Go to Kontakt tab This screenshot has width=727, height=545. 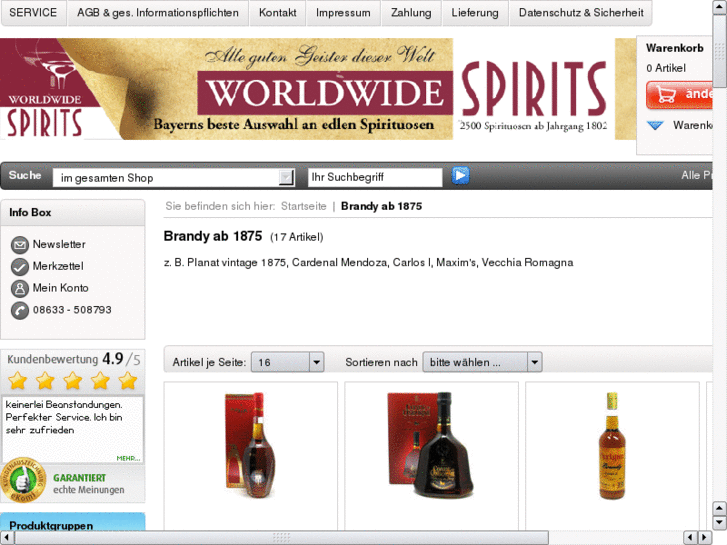tap(277, 13)
